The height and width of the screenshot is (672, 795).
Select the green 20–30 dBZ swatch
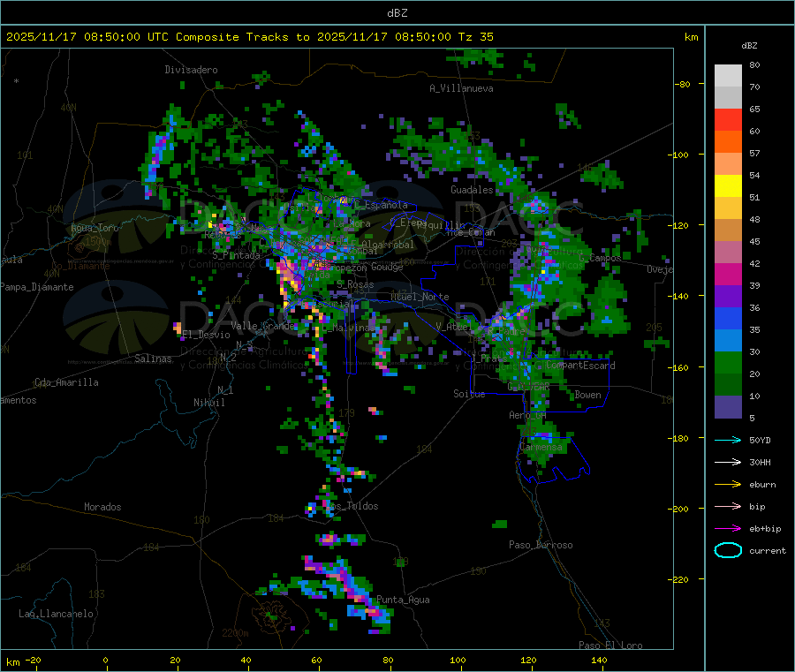(728, 363)
